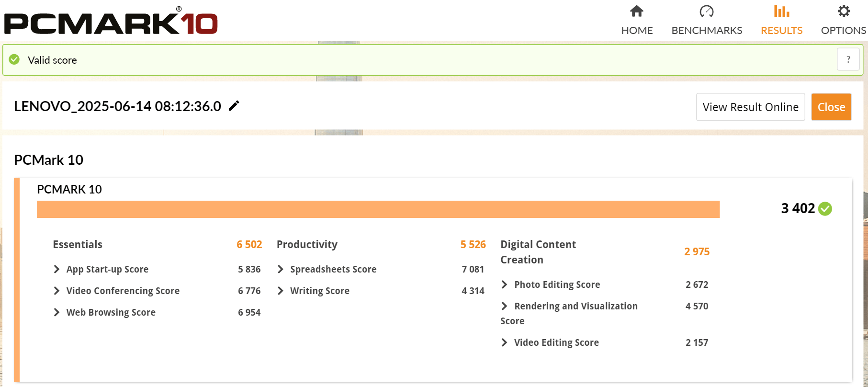The height and width of the screenshot is (387, 868).
Task: Click the Digital Content Creation heading
Action: pyautogui.click(x=538, y=252)
